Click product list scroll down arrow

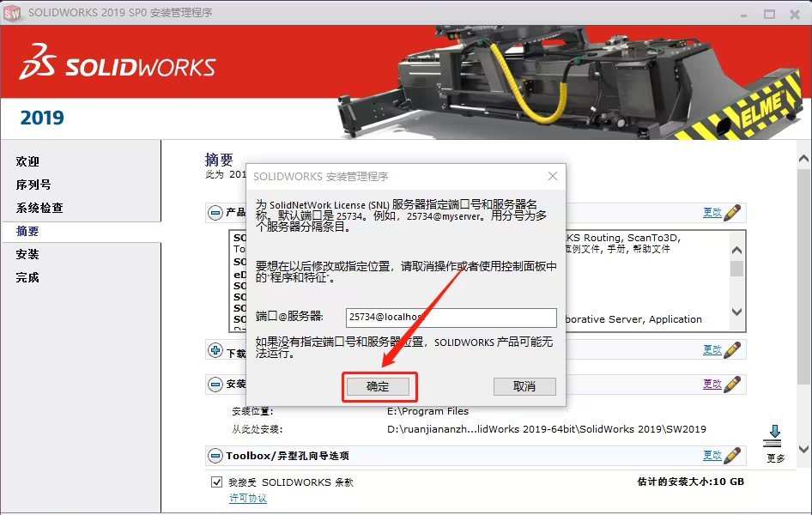(x=737, y=312)
